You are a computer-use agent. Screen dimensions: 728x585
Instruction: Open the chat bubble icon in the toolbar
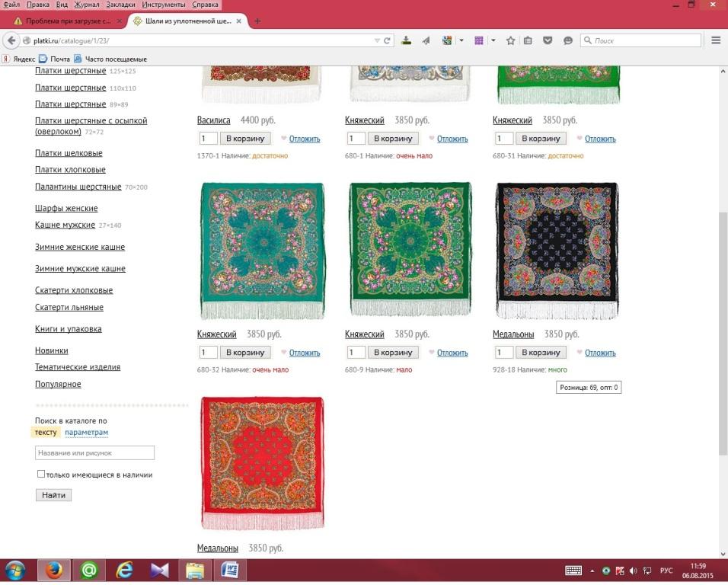click(567, 40)
